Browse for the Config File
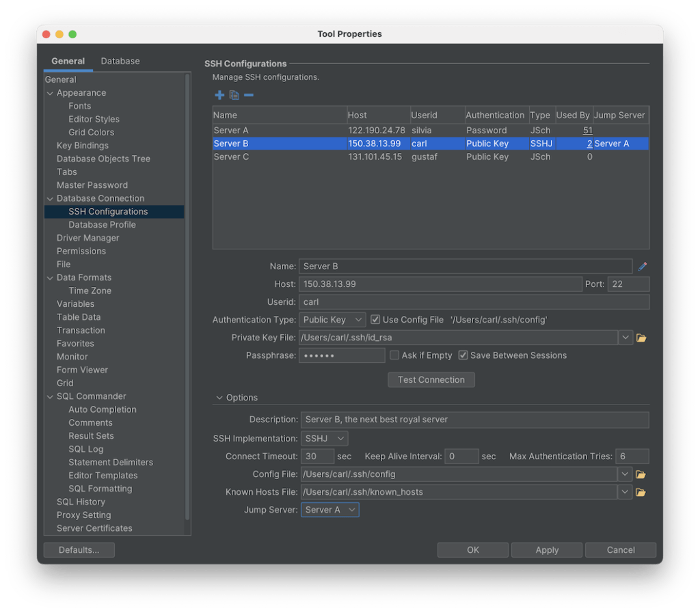The image size is (700, 613). [x=641, y=474]
